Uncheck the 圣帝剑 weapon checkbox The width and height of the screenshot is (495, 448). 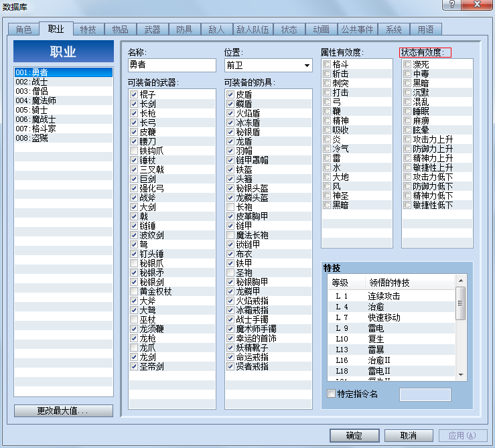[134, 366]
